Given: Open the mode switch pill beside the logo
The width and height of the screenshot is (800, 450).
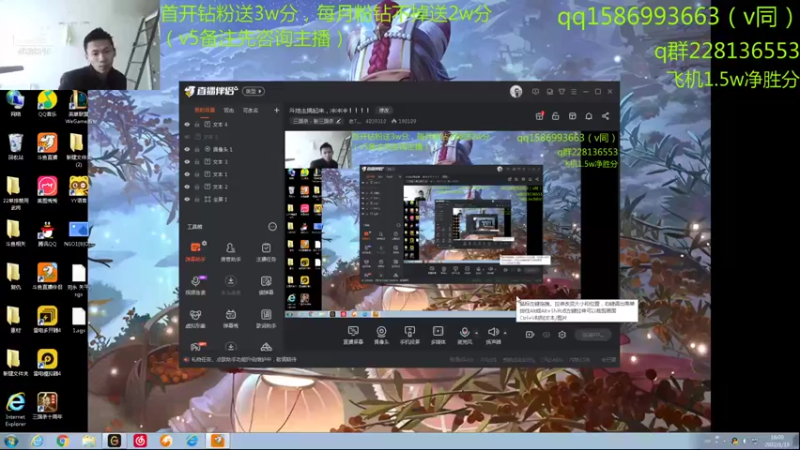Looking at the screenshot, I should [254, 91].
